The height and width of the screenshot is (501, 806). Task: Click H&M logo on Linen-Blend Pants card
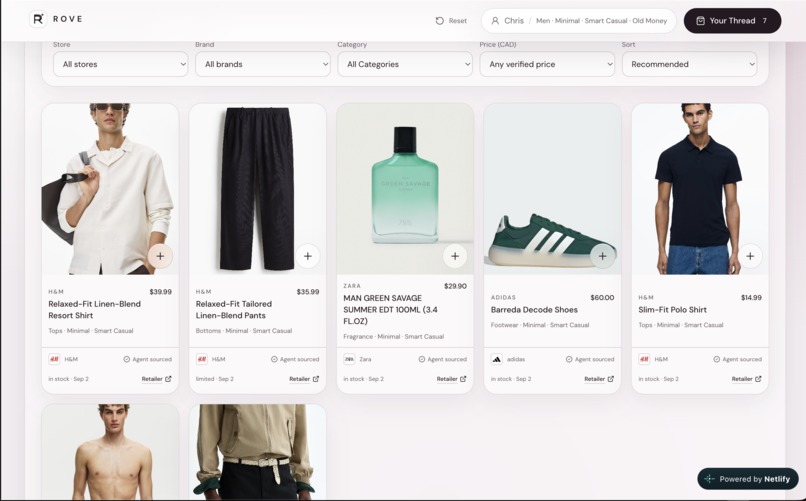pos(202,359)
